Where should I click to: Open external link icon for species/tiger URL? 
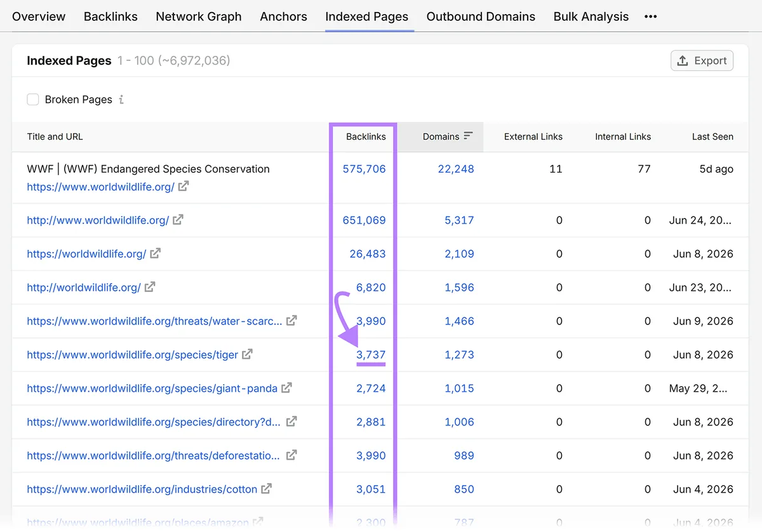[x=247, y=354]
